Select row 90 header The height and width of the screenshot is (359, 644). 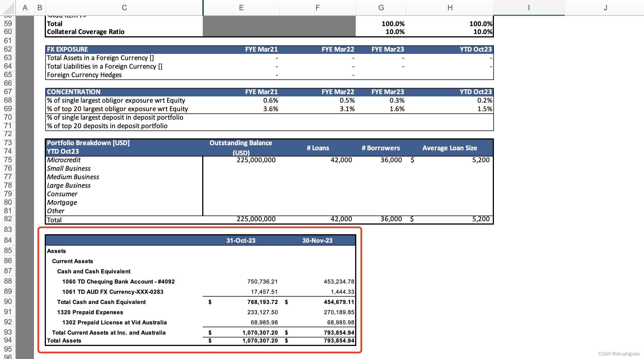(x=8, y=302)
